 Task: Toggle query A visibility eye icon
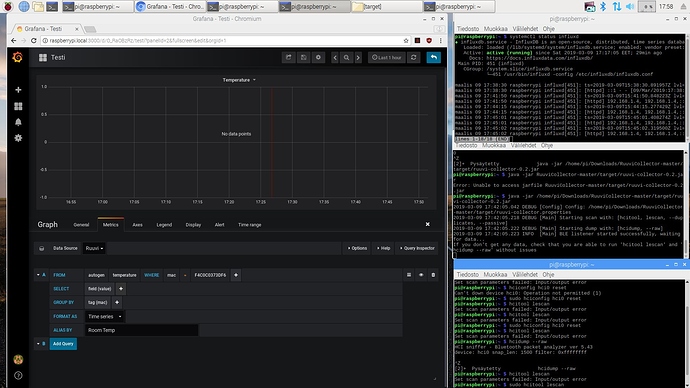(x=421, y=275)
